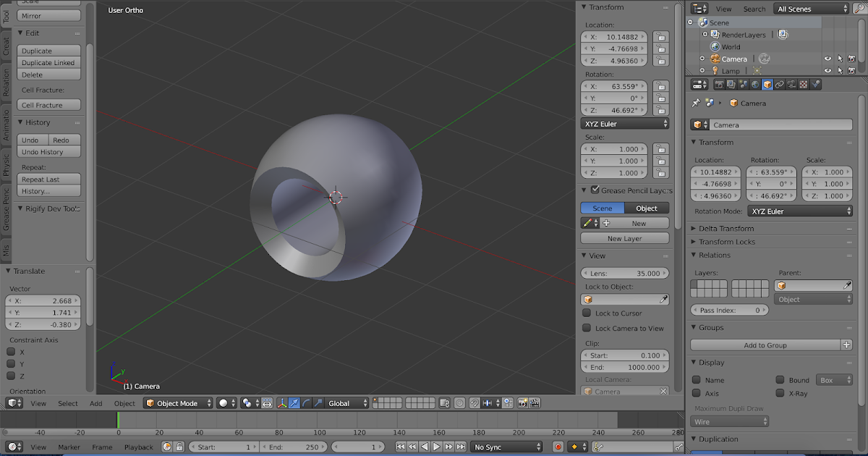Click the OpenGL render animation clapper icon
Image resolution: width=868 pixels, height=456 pixels.
pyautogui.click(x=534, y=403)
